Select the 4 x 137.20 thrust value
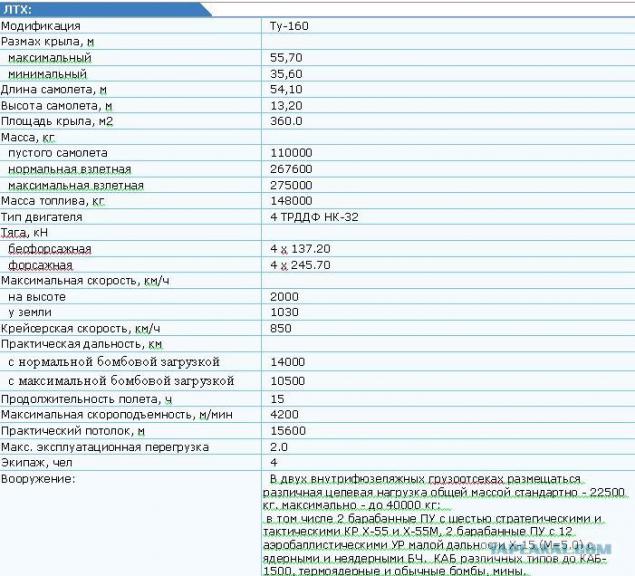Screen dimensions: 635x576 pos(300,249)
